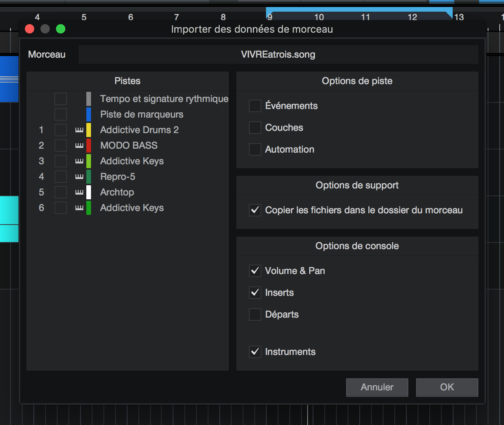The height and width of the screenshot is (425, 504).
Task: Click the 'Options de piste' section header
Action: coord(357,81)
